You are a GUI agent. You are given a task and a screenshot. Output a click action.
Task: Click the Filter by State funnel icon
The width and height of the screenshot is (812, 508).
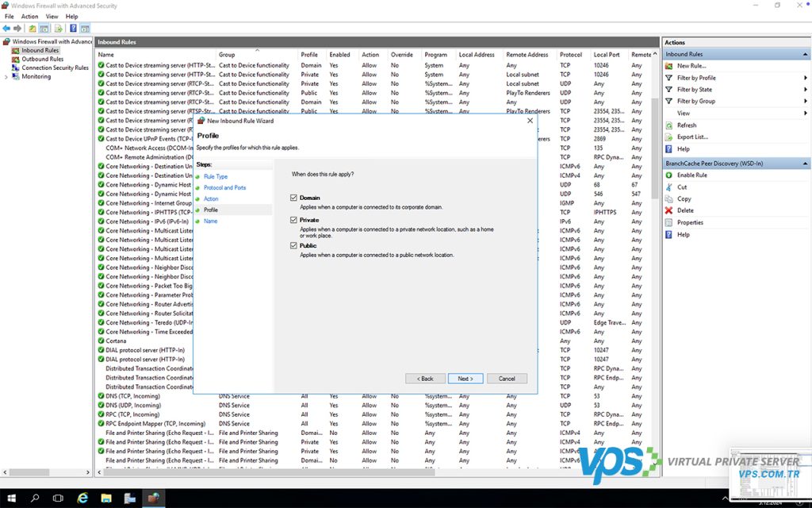[669, 90]
